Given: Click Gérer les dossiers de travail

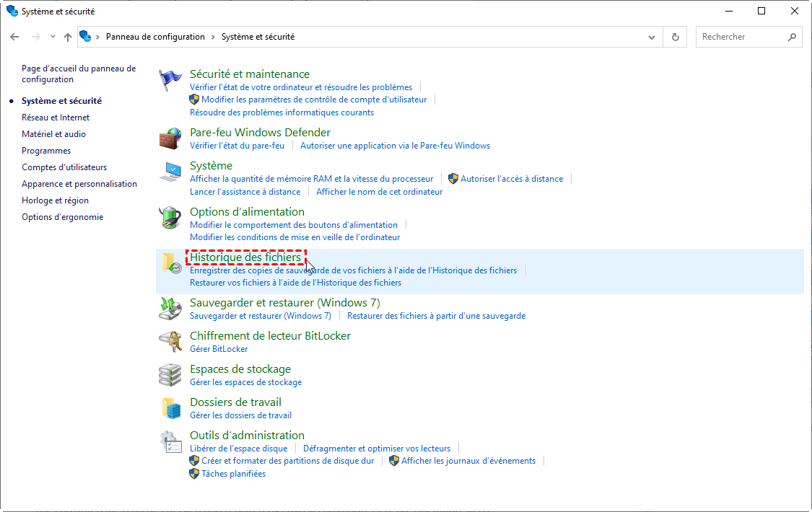Looking at the screenshot, I should pyautogui.click(x=240, y=415).
